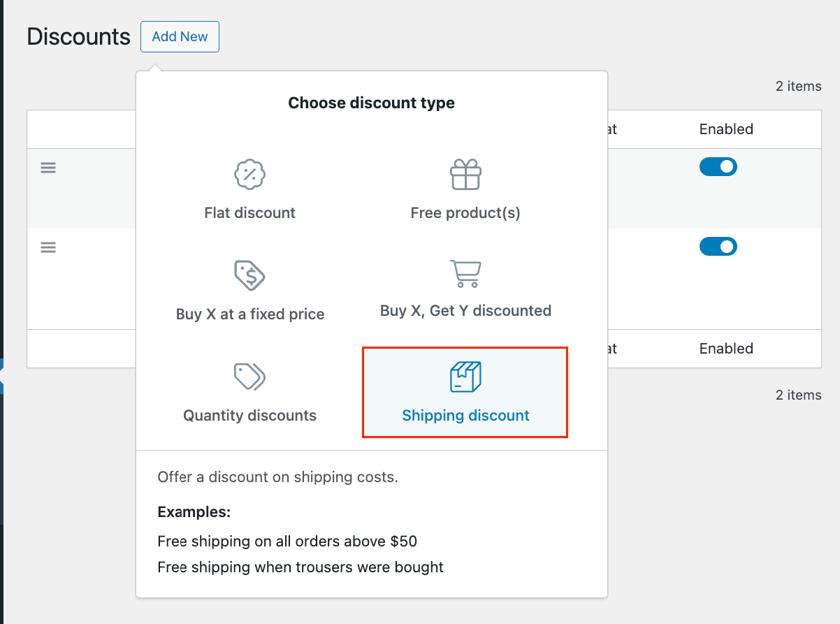Viewport: 840px width, 624px height.
Task: Click the Flat discount percent badge icon
Action: click(x=249, y=175)
